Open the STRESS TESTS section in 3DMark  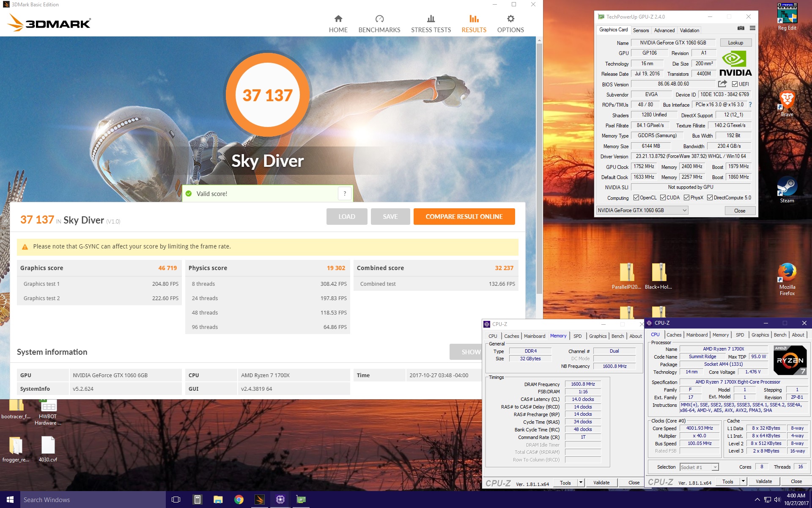tap(431, 24)
